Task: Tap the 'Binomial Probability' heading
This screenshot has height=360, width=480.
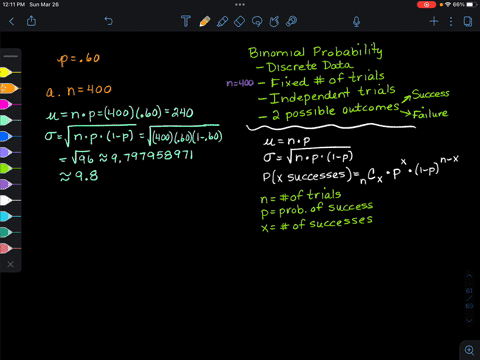Action: [315, 52]
